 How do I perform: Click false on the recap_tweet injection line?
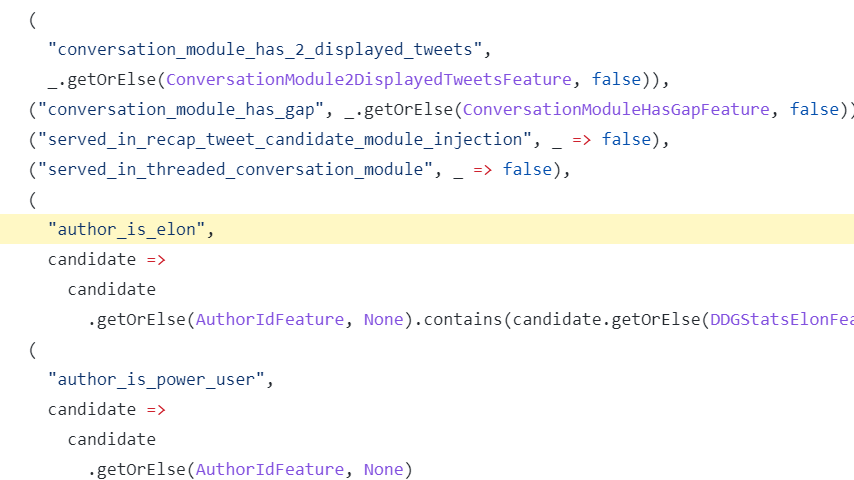pos(626,139)
